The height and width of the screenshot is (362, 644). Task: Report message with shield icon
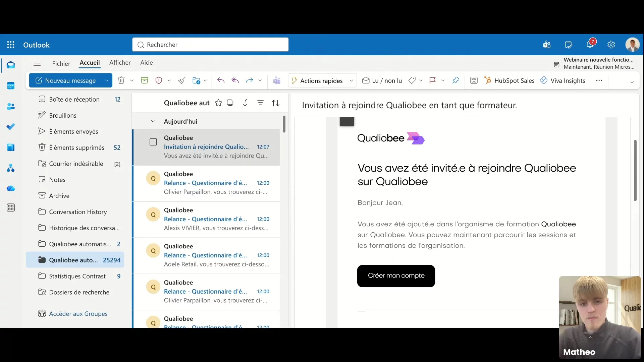159,80
